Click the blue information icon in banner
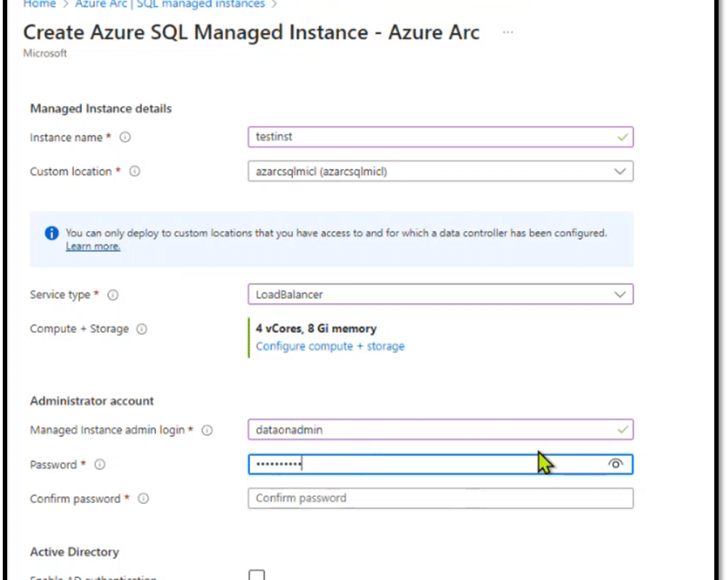Image resolution: width=728 pixels, height=580 pixels. [x=51, y=233]
